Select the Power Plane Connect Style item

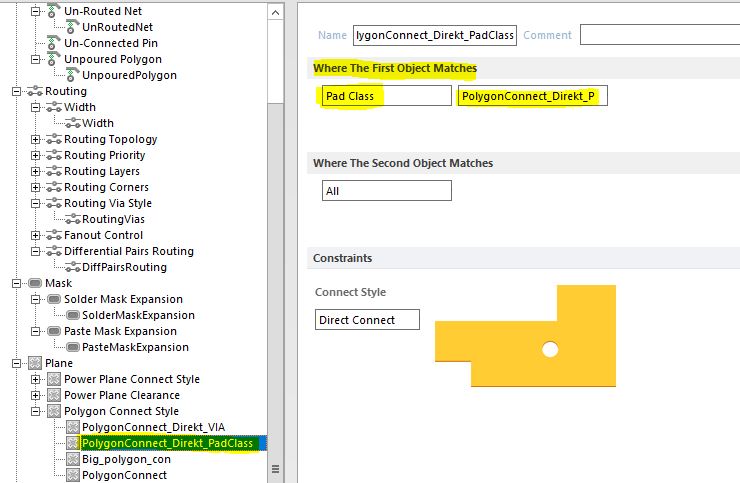pos(132,379)
